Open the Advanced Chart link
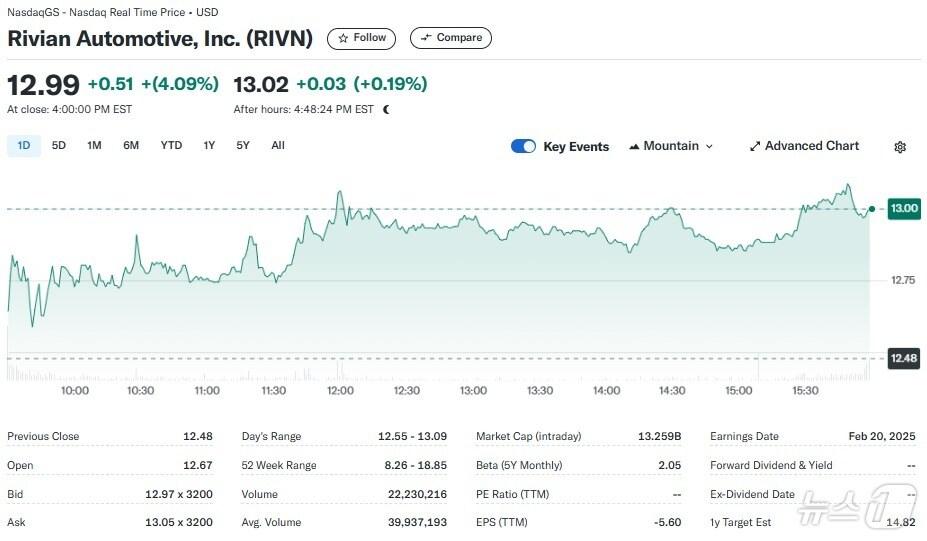 tap(811, 146)
